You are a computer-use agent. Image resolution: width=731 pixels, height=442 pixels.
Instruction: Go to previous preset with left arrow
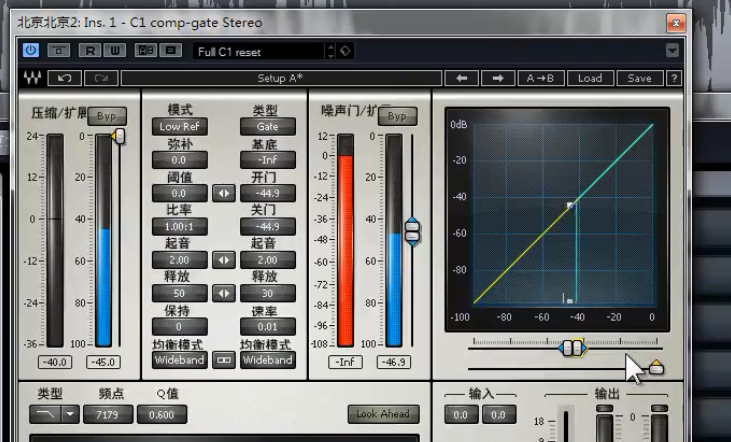[462, 78]
